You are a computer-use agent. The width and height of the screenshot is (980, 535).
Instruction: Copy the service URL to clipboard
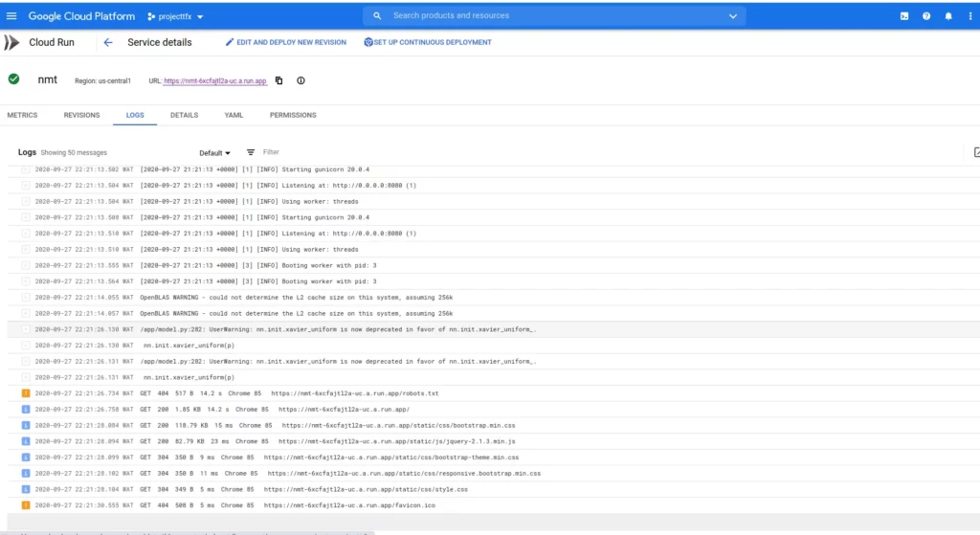pos(278,80)
